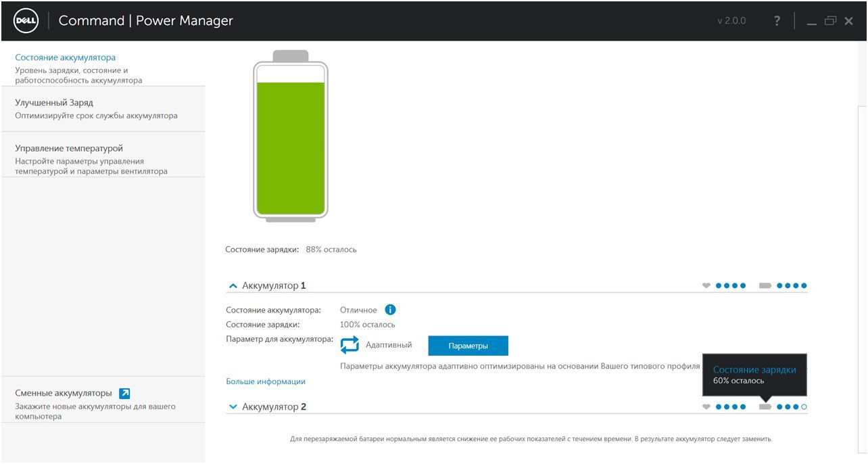The width and height of the screenshot is (868, 464).
Task: Expand the Аккумулятор 2 section
Action: (x=233, y=407)
